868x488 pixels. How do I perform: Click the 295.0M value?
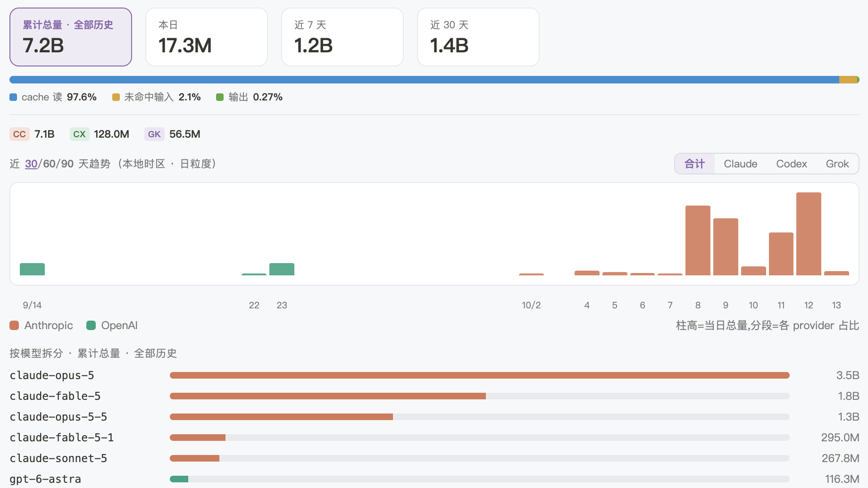(x=840, y=438)
